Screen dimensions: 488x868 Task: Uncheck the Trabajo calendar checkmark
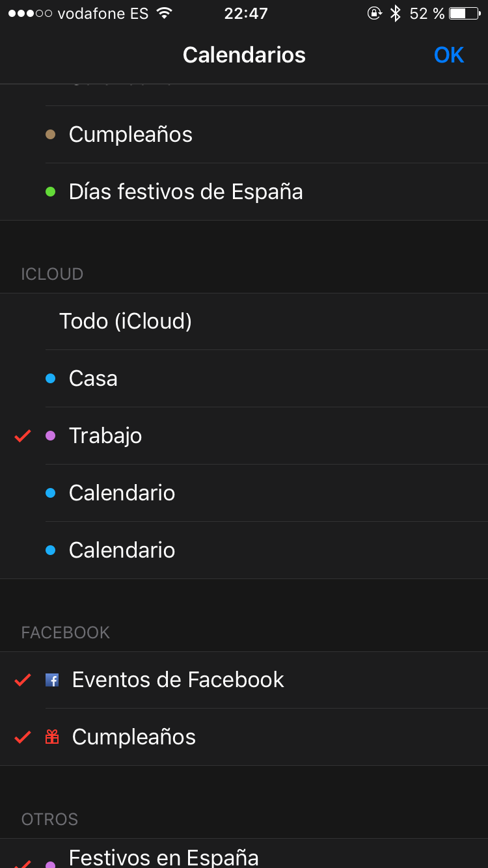point(23,436)
